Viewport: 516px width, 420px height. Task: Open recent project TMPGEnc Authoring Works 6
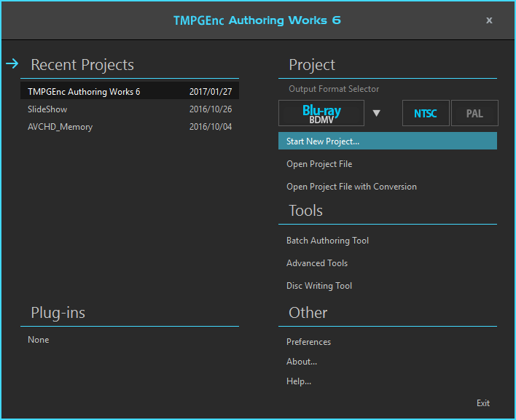[130, 91]
